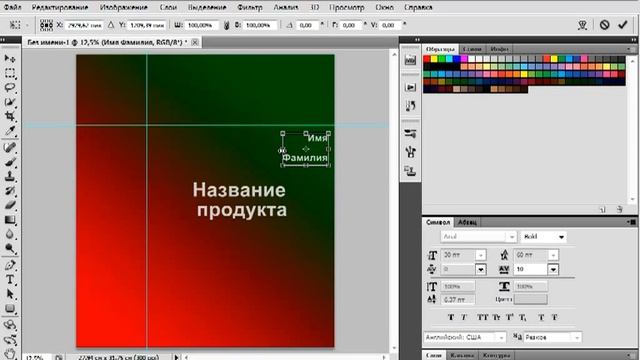The height and width of the screenshot is (360, 640).
Task: Select the Horizontal Type tool
Action: pyautogui.click(x=10, y=280)
